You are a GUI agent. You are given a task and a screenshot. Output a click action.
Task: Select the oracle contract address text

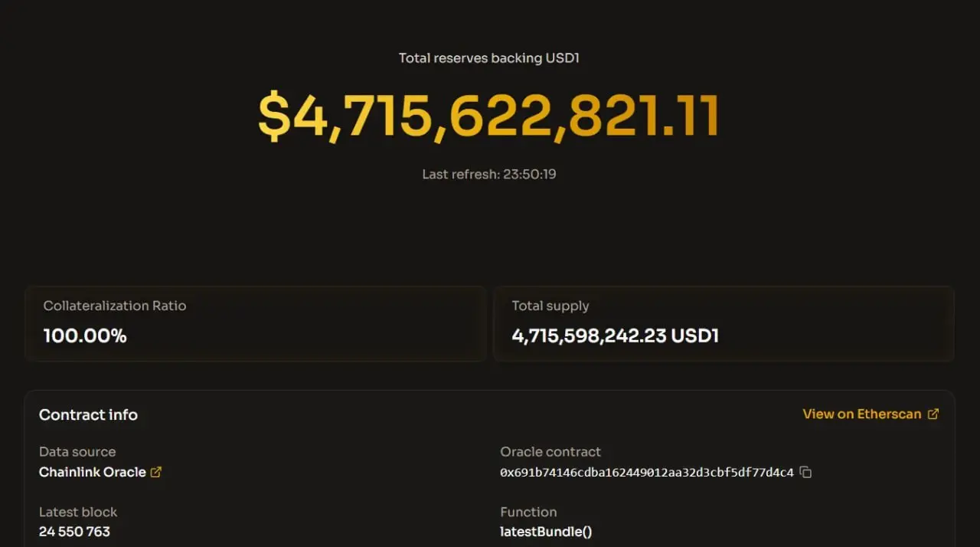point(646,472)
